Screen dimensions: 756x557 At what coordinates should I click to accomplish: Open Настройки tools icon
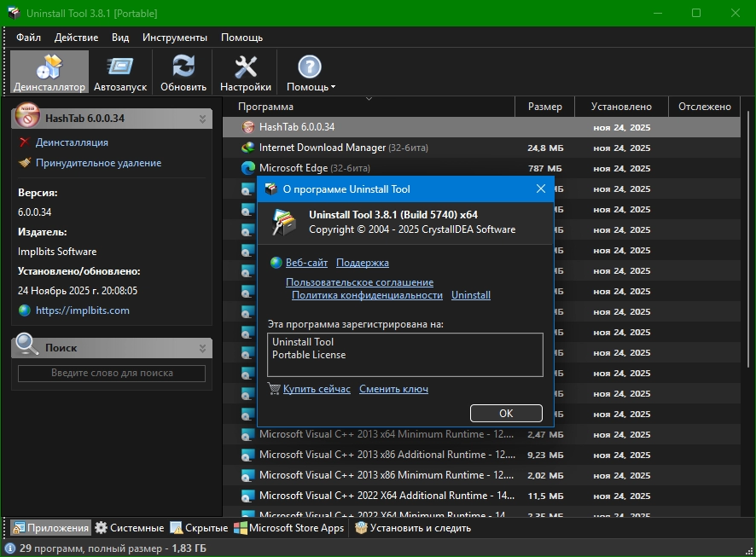[x=246, y=73]
